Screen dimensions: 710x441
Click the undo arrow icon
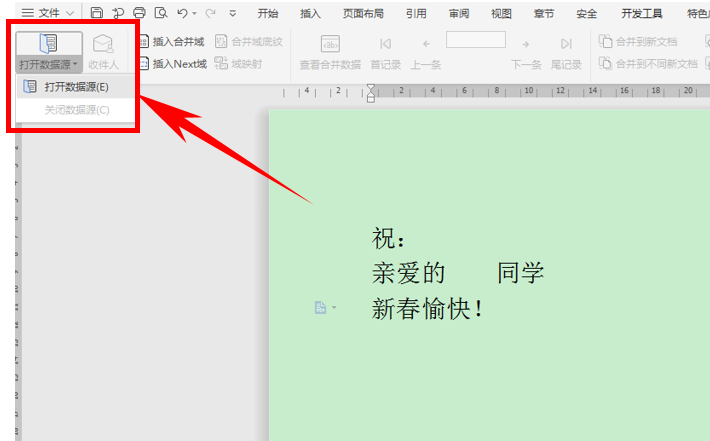coord(182,13)
